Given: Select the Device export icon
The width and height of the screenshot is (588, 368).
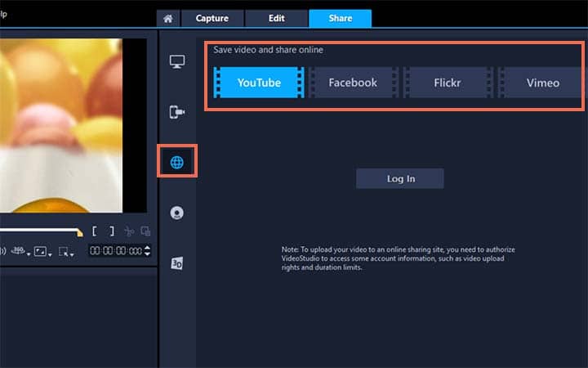Looking at the screenshot, I should coord(177,112).
